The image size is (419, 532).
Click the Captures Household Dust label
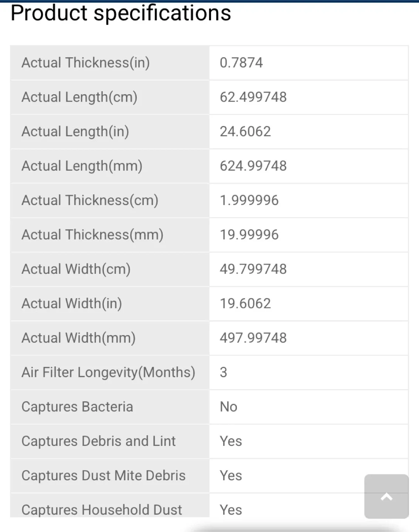click(102, 510)
